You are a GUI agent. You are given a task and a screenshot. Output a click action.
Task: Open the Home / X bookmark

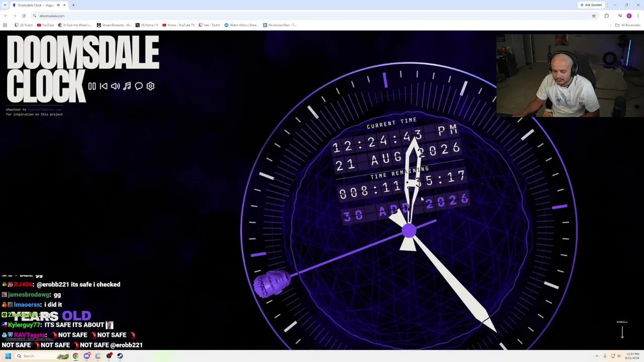147,25
